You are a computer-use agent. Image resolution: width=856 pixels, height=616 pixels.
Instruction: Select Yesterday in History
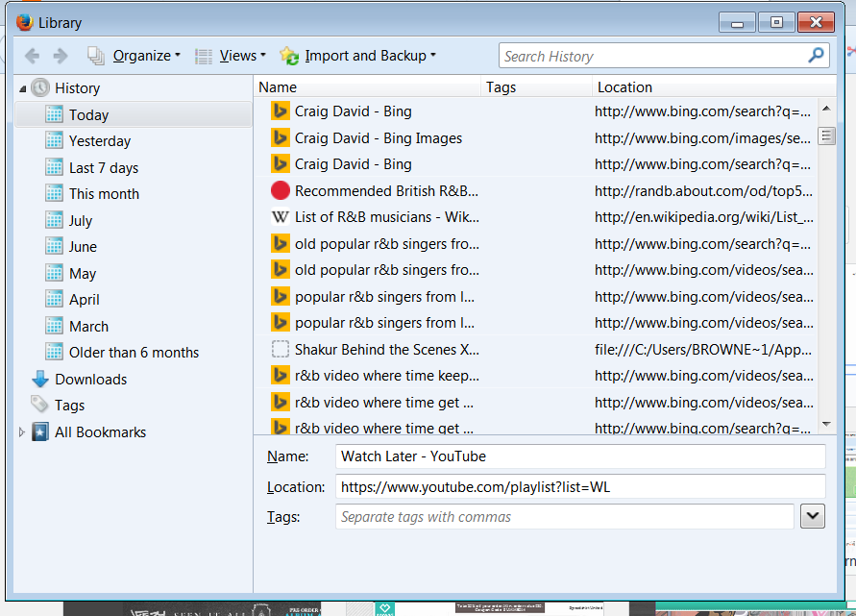100,141
